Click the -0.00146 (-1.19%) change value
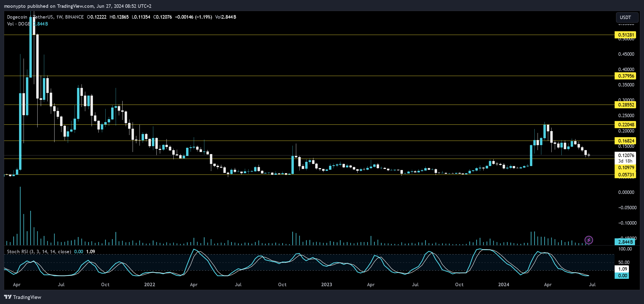The image size is (644, 304). pos(193,17)
